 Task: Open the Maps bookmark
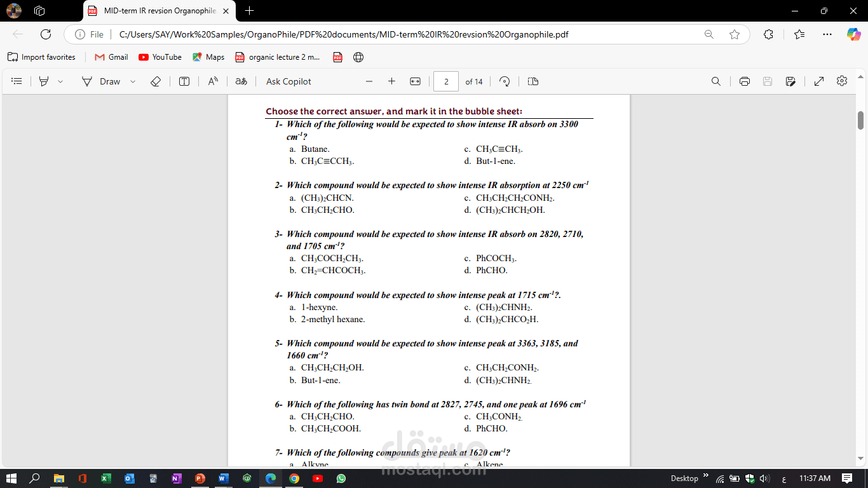click(208, 57)
